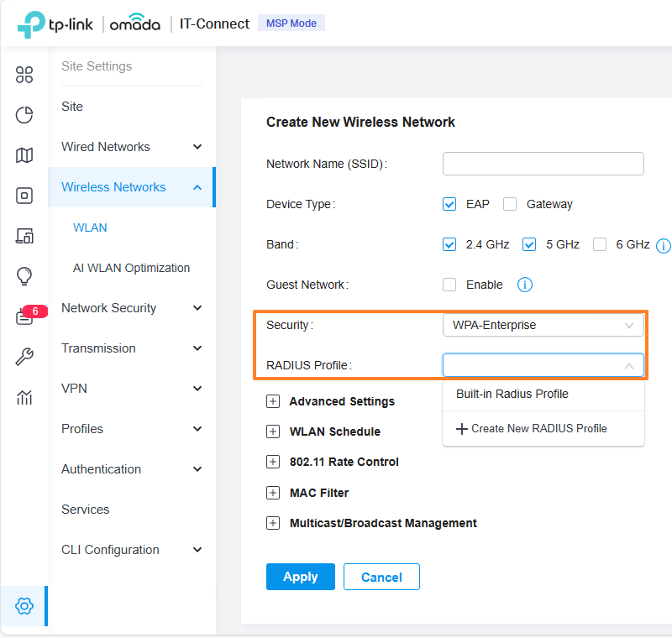Select the Built-in Radius Profile option
This screenshot has height=638, width=672.
tap(512, 394)
